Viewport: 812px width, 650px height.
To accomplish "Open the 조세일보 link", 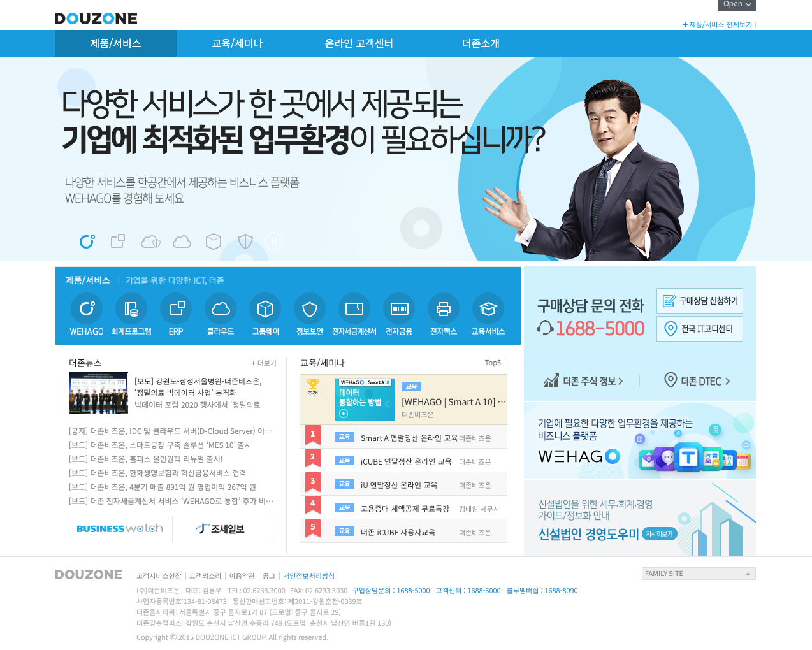I will coord(222,529).
